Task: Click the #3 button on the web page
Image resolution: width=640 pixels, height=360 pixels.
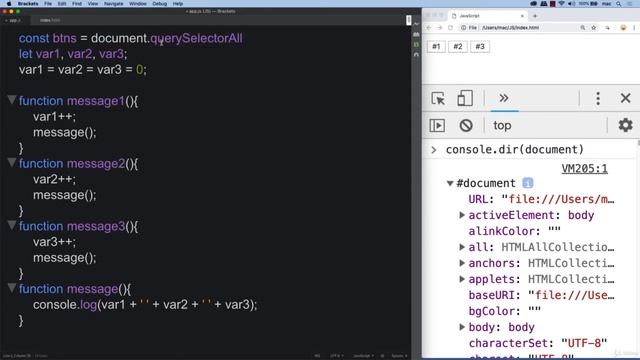Action: pyautogui.click(x=480, y=47)
